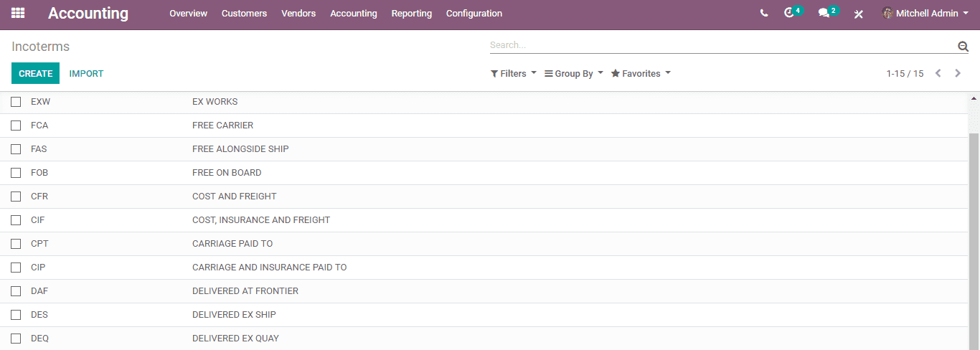Open the activities clock icon
This screenshot has height=350, width=980.
pos(790,13)
